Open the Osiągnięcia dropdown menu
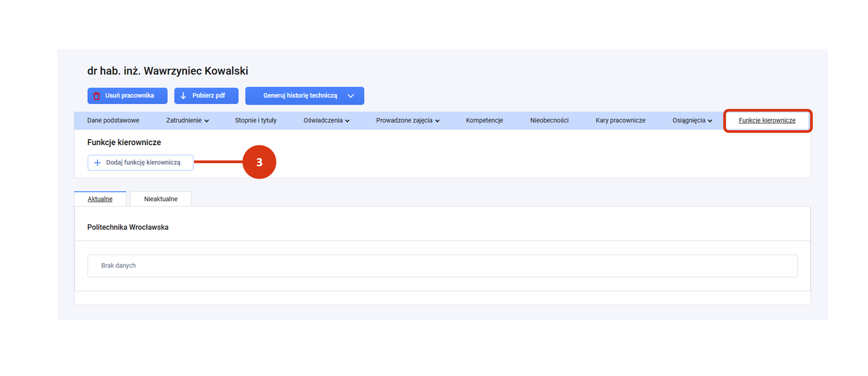Image resolution: width=868 pixels, height=376 pixels. coord(692,121)
